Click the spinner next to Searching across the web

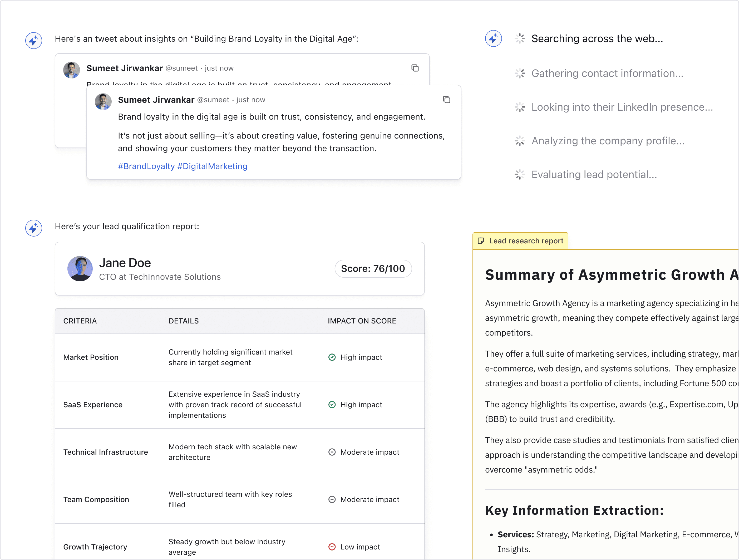[x=520, y=38]
